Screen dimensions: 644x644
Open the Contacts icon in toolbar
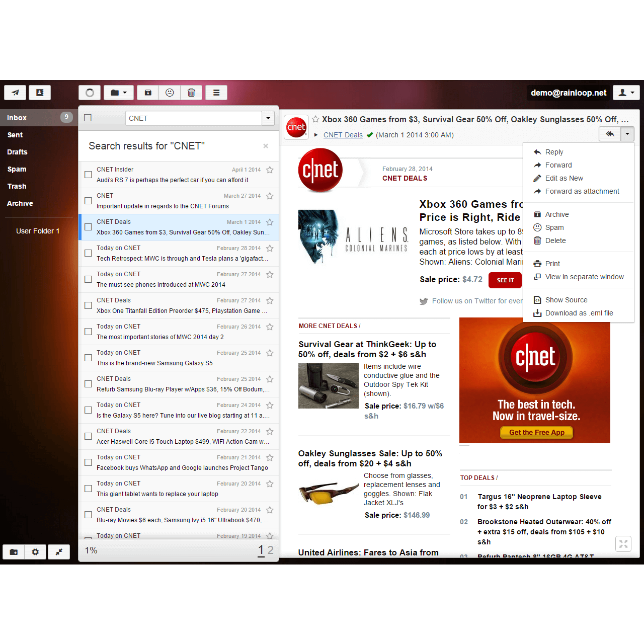coord(40,93)
